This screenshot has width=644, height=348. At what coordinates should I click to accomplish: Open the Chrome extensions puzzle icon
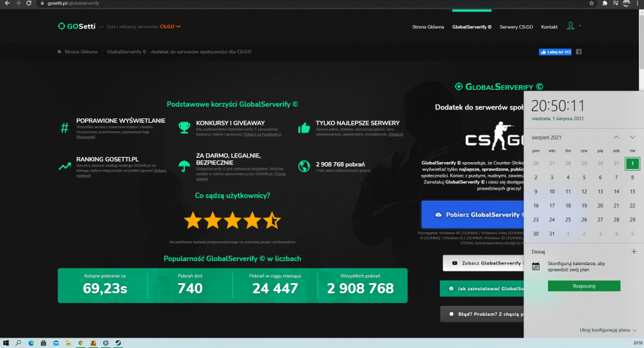pos(605,3)
